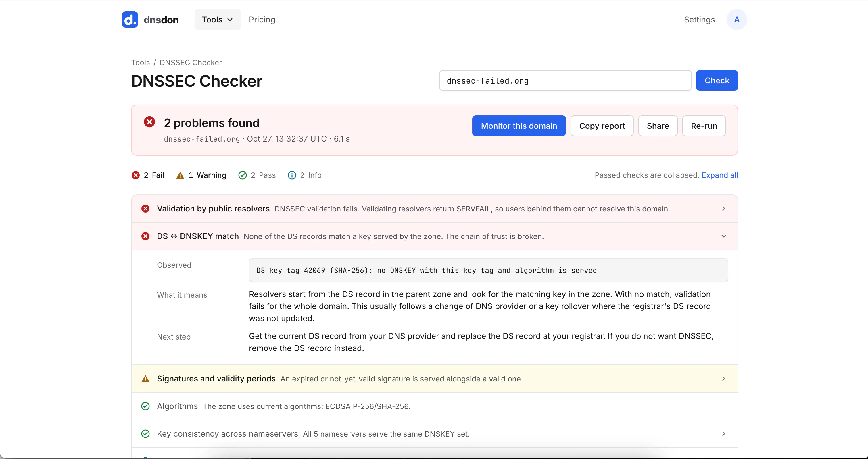Expand the Validation by public resolvers row
The image size is (868, 459).
pyautogui.click(x=434, y=209)
